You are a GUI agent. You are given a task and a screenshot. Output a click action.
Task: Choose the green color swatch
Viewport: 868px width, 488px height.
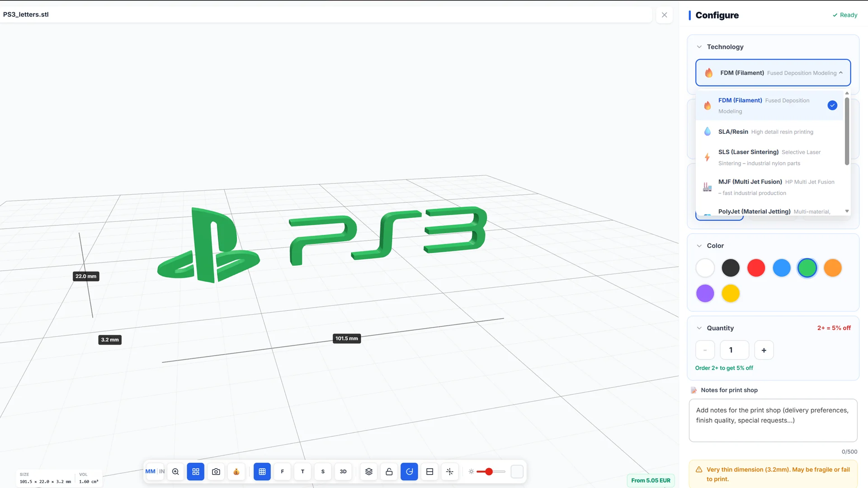[x=807, y=268]
